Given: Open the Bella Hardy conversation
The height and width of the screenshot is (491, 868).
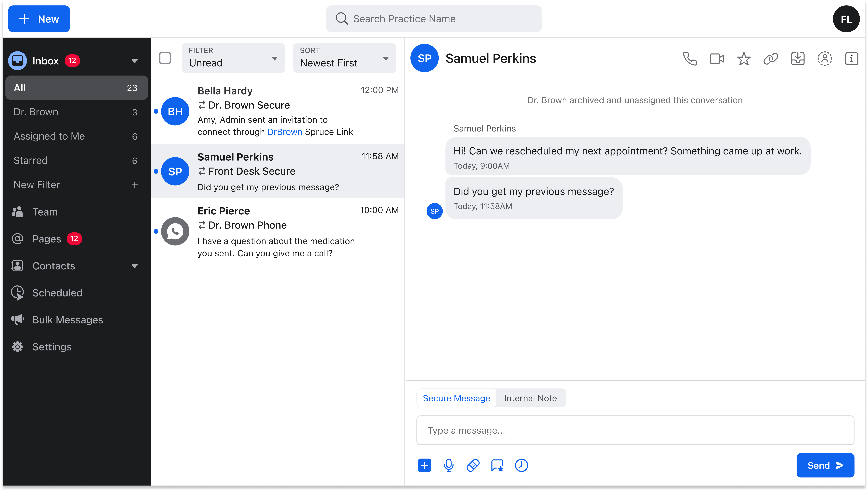Looking at the screenshot, I should [x=278, y=111].
